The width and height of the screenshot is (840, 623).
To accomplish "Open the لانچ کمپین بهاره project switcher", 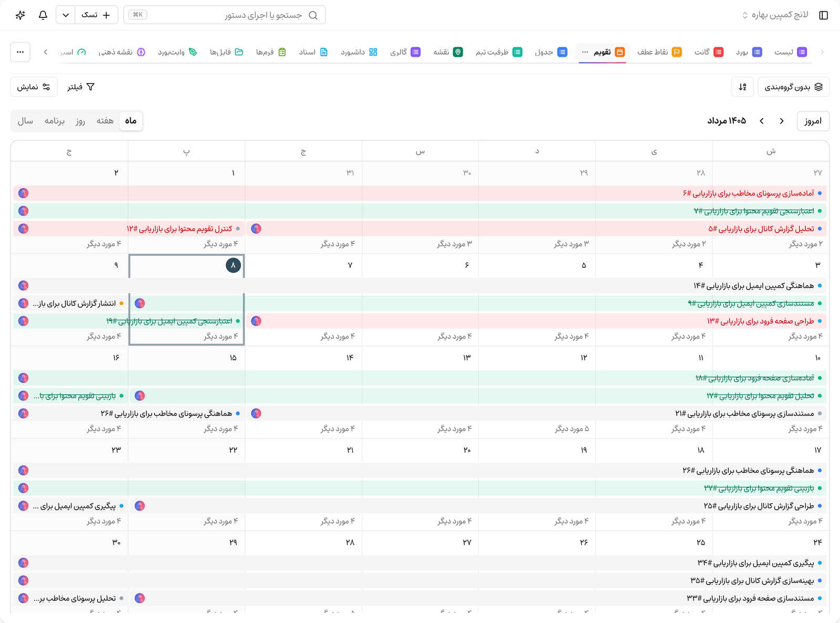I will [775, 15].
